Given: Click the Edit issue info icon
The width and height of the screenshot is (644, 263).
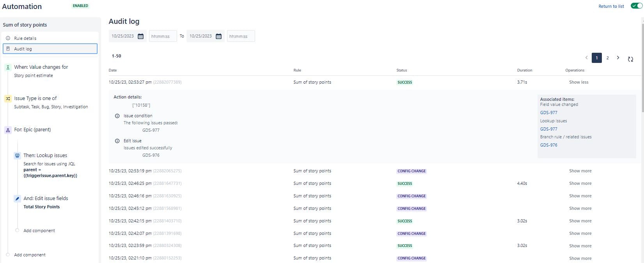Looking at the screenshot, I should pyautogui.click(x=117, y=141).
